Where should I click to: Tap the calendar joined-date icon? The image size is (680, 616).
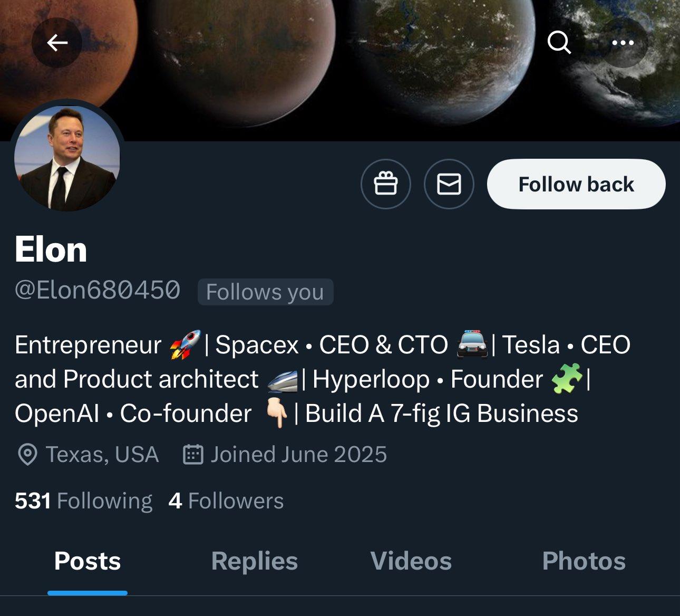point(193,455)
